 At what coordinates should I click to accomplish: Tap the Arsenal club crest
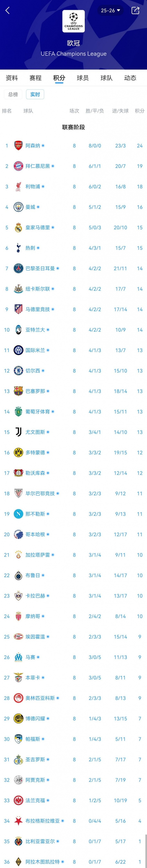(x=18, y=146)
